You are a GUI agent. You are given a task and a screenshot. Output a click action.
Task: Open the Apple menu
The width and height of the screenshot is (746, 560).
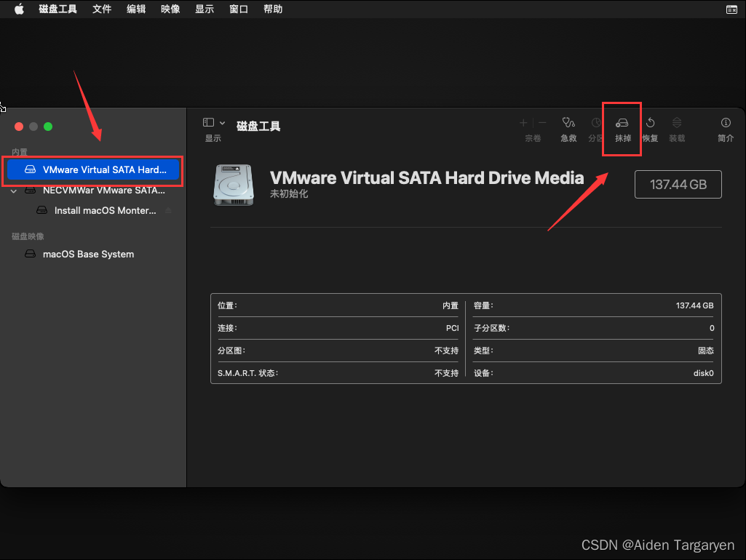pos(19,9)
